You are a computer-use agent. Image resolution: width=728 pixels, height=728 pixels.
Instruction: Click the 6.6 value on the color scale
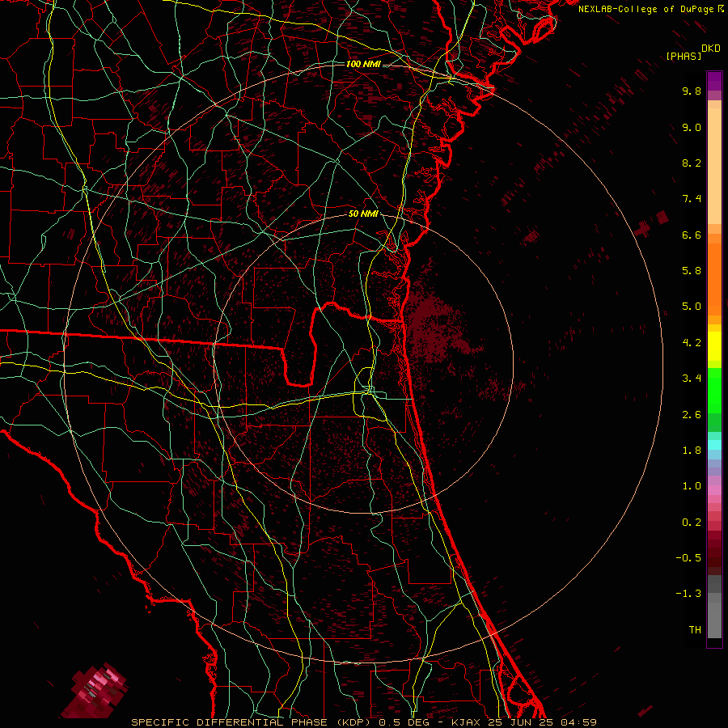pyautogui.click(x=692, y=235)
